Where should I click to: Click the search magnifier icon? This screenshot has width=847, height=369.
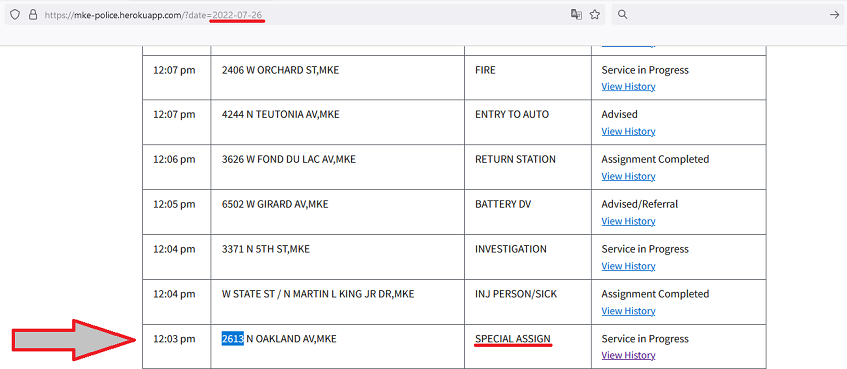click(622, 15)
